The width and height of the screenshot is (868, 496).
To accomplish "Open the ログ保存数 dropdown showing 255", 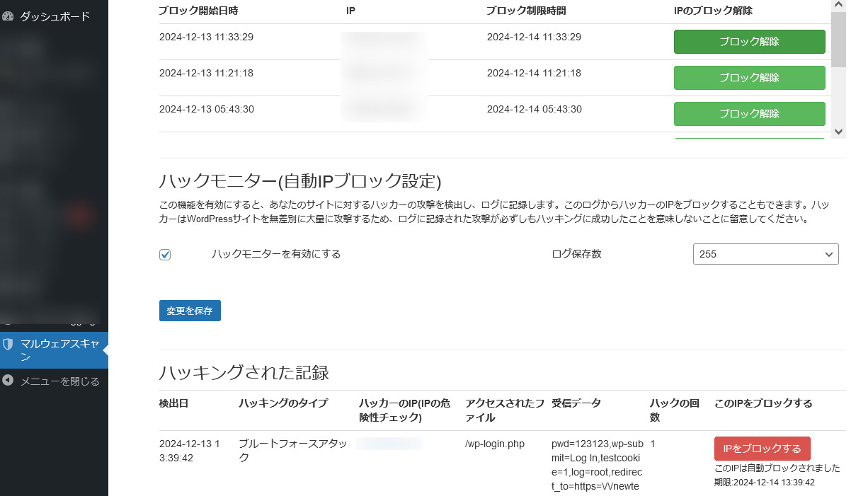I will (x=765, y=254).
